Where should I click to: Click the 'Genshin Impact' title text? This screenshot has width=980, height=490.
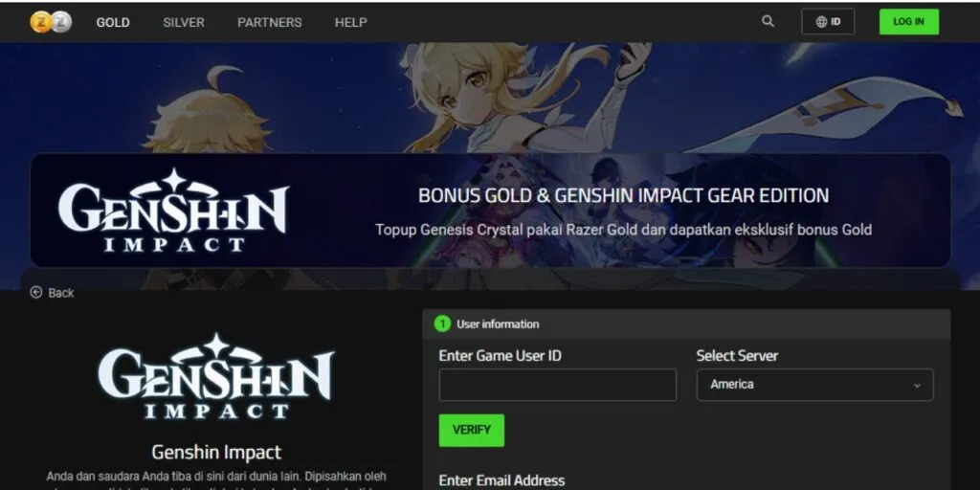point(216,452)
